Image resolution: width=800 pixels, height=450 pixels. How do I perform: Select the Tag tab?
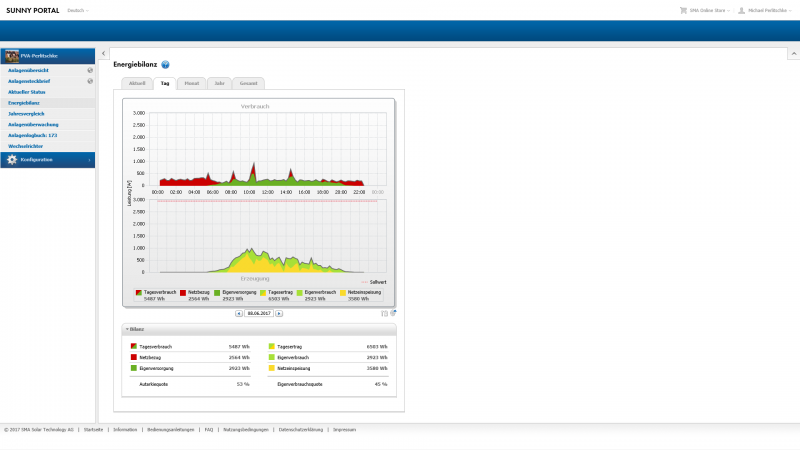coord(165,83)
